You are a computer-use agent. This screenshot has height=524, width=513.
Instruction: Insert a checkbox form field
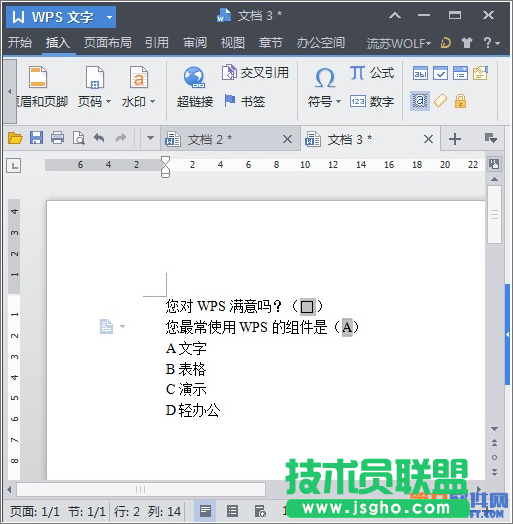(x=440, y=73)
